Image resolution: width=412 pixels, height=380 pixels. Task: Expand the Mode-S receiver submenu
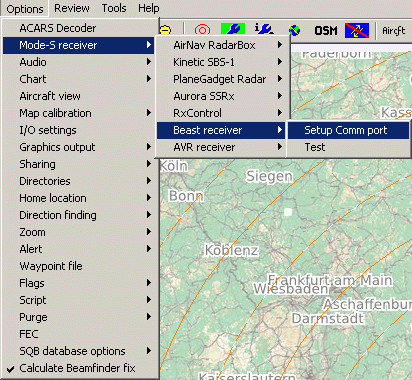click(79, 45)
